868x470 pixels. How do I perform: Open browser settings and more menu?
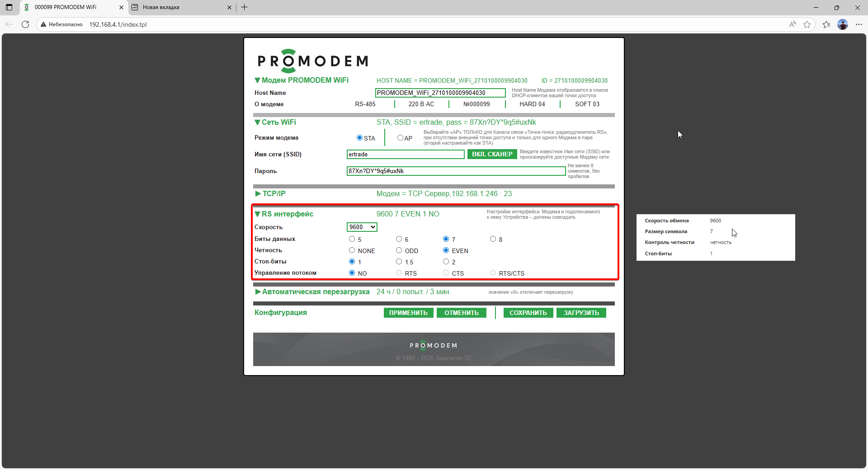pos(859,24)
